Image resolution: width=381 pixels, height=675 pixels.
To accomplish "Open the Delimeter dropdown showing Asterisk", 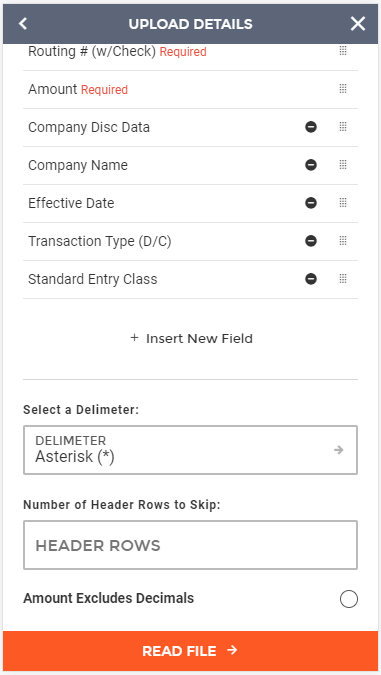I will [x=190, y=450].
